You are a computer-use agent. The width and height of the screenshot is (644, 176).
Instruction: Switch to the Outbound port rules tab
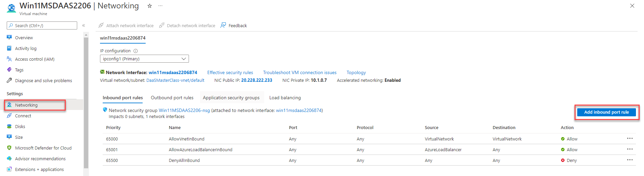172,98
